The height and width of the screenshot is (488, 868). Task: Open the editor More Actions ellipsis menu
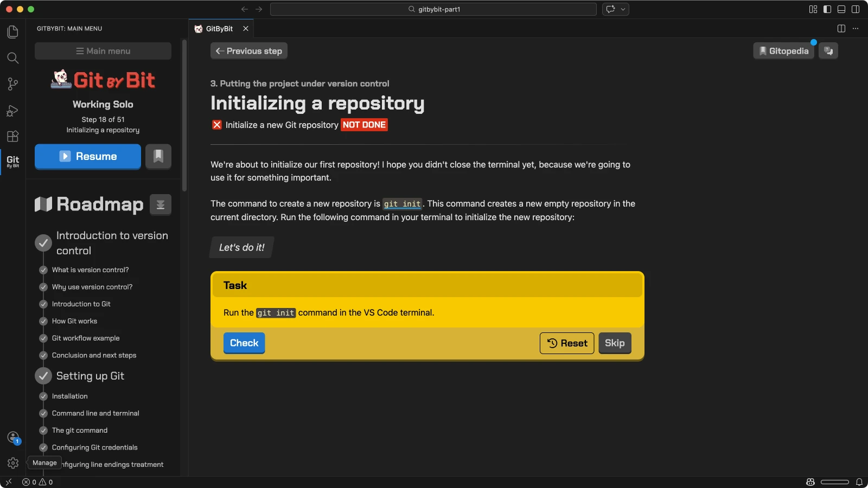(856, 29)
